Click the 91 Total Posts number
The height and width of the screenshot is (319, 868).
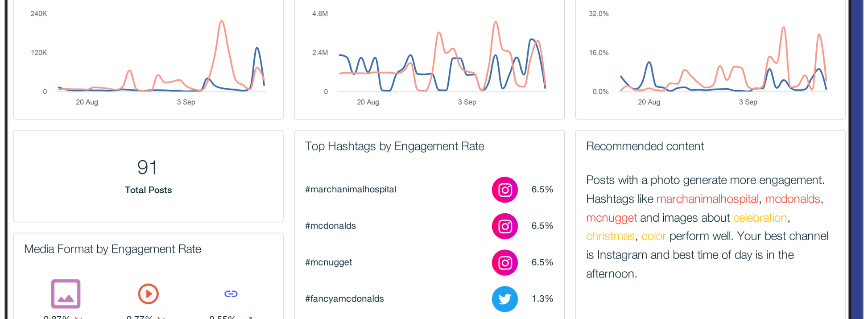click(147, 168)
